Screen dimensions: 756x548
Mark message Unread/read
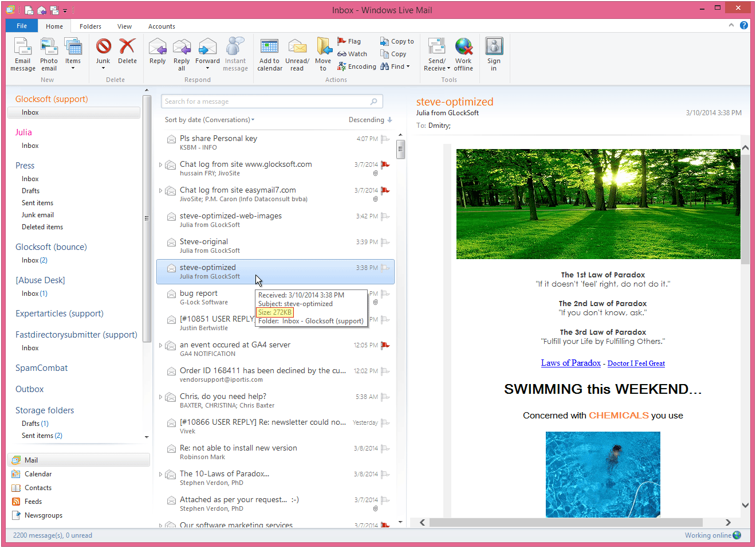(x=297, y=54)
